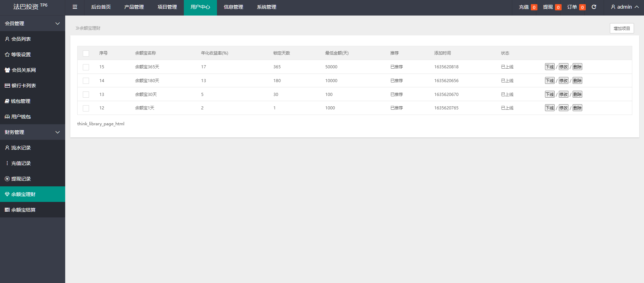Switch to the 产品管理 tab
644x283 pixels.
point(134,7)
